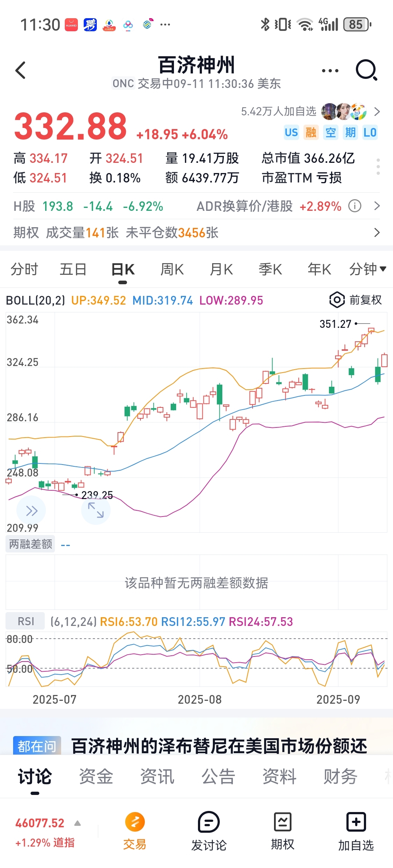Tap the UP:349.52 Bollinger value
This screenshot has width=393, height=868.
click(x=99, y=300)
